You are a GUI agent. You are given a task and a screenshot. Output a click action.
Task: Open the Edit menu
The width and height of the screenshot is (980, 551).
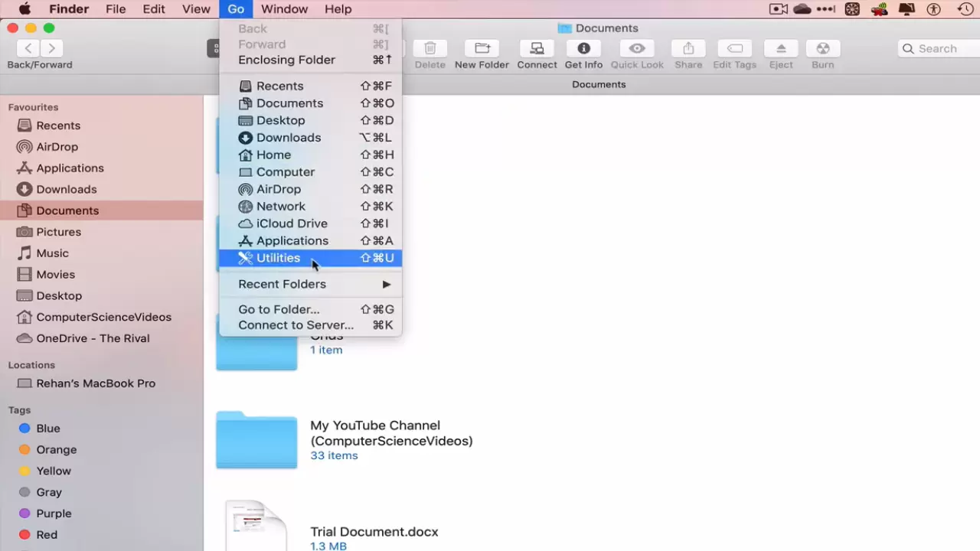[154, 9]
